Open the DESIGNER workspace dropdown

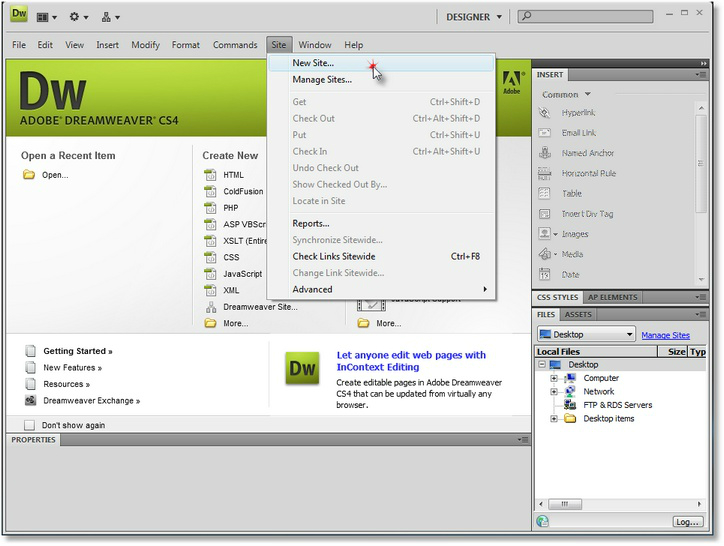coord(474,17)
